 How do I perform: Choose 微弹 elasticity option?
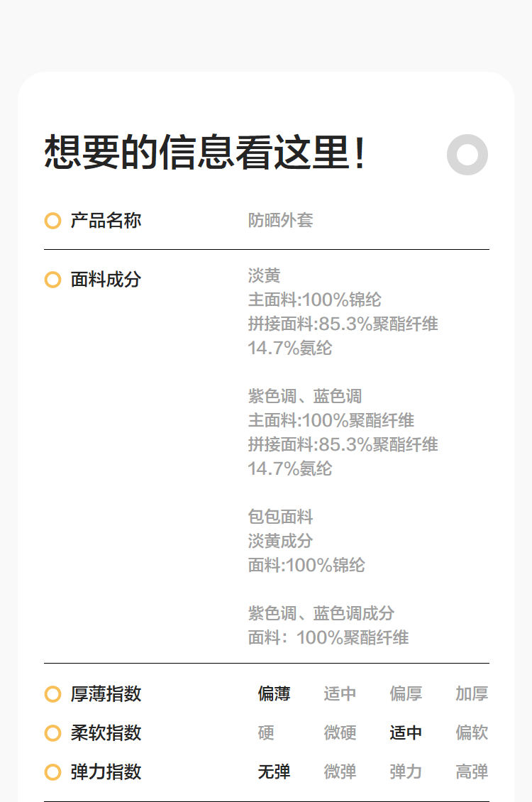tap(340, 771)
